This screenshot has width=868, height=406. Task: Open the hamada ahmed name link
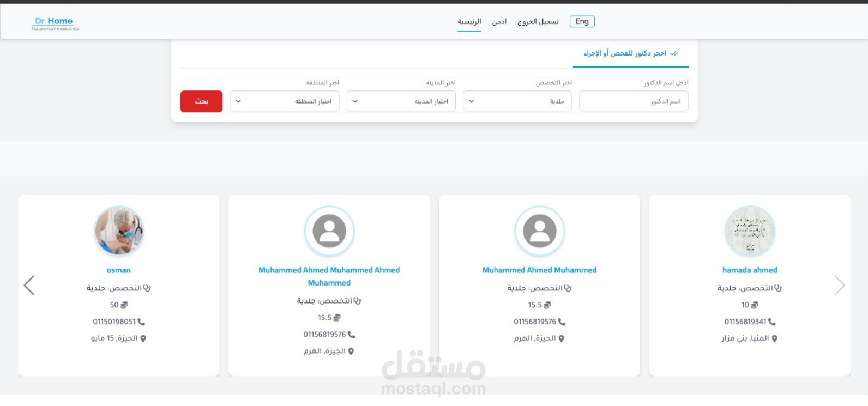[x=750, y=270]
